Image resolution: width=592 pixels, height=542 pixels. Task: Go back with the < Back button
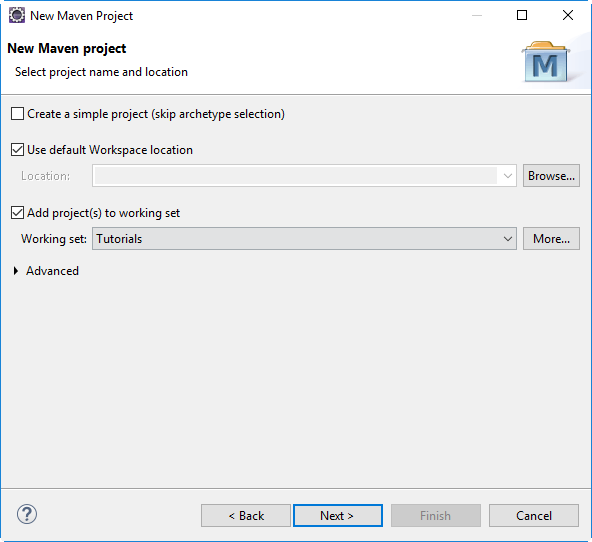point(246,516)
